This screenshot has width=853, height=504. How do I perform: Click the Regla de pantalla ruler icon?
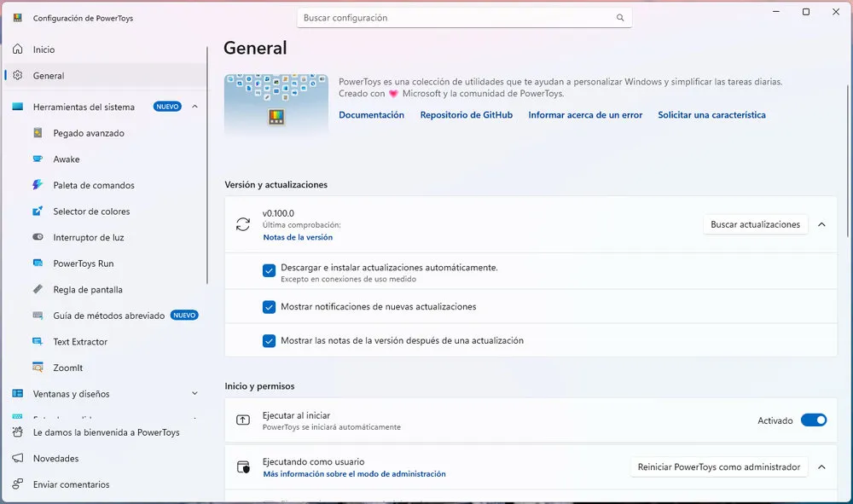pyautogui.click(x=38, y=289)
